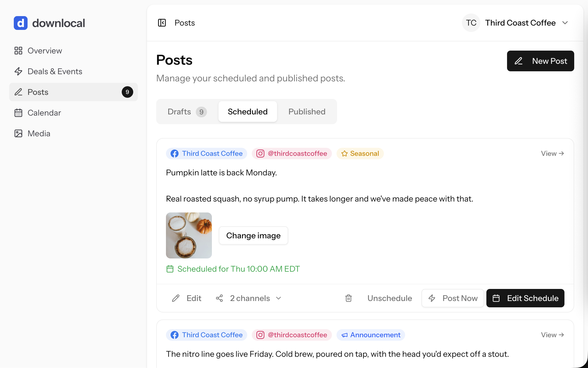This screenshot has height=368, width=588.
Task: Unschedule the pumpkin latte post
Action: coord(390,298)
